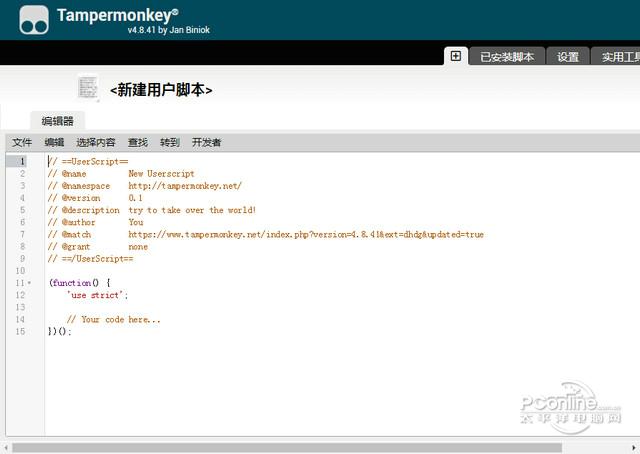Screen dimensions: 640x454
Task: Open the 选择内容 menu
Action: click(96, 142)
